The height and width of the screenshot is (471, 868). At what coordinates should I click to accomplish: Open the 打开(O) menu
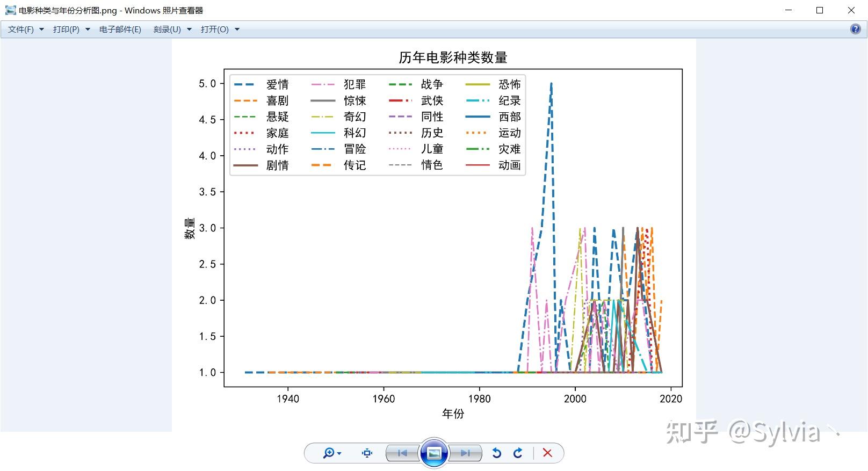click(215, 30)
